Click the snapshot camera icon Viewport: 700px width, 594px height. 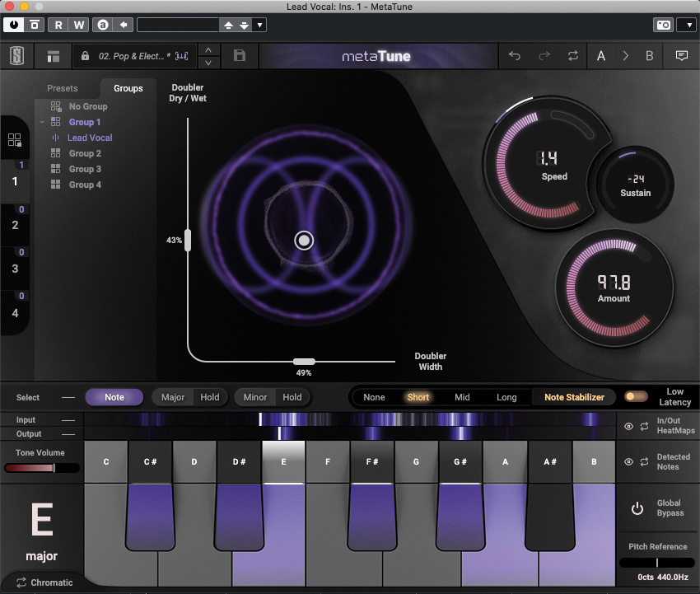pyautogui.click(x=662, y=25)
